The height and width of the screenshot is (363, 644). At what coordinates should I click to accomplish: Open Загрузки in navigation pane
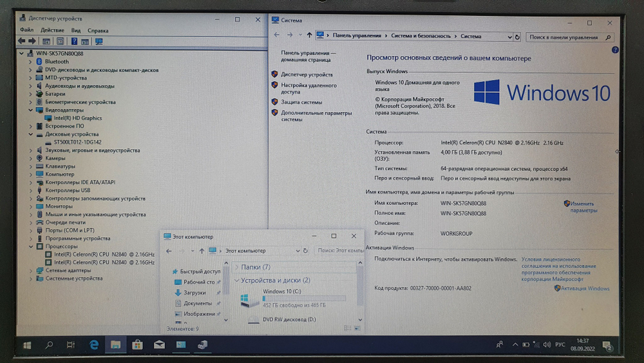194,293
